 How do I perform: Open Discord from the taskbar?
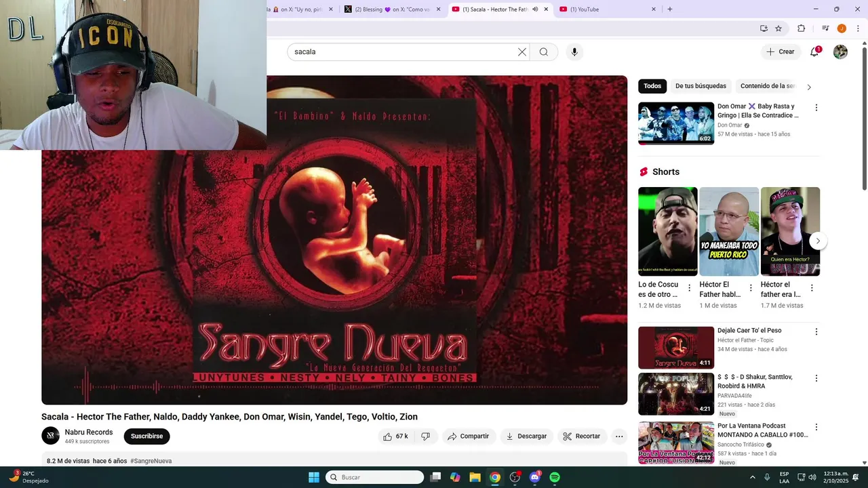pos(535,477)
